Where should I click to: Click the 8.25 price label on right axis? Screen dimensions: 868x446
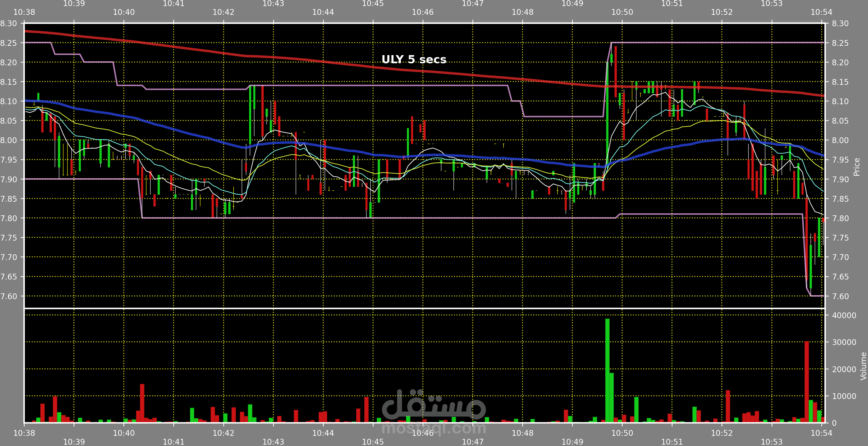click(x=840, y=43)
